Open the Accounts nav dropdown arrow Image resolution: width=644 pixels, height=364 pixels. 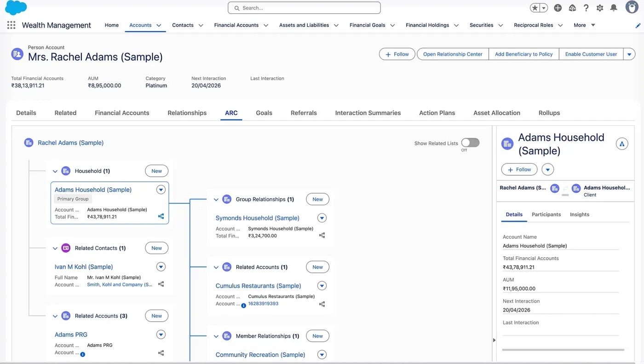159,25
